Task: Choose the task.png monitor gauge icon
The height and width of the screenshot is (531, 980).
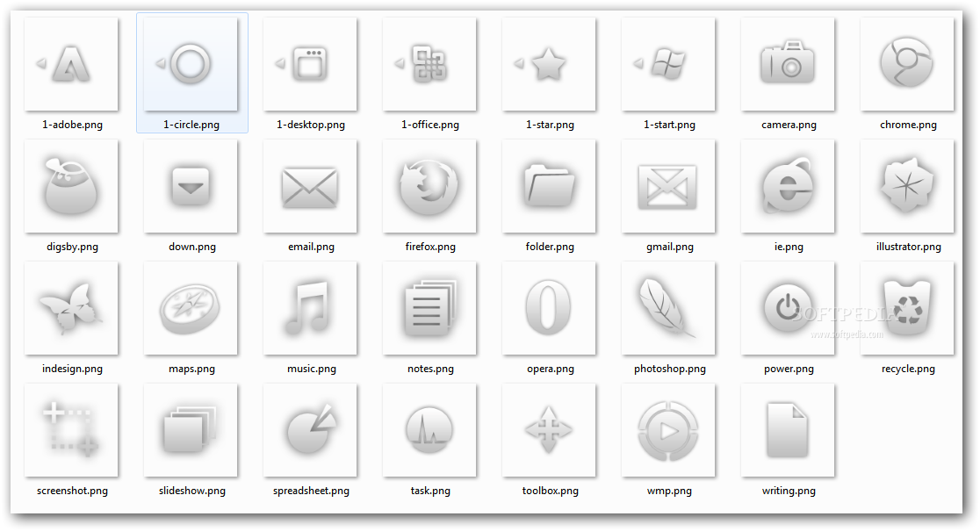Action: [429, 430]
